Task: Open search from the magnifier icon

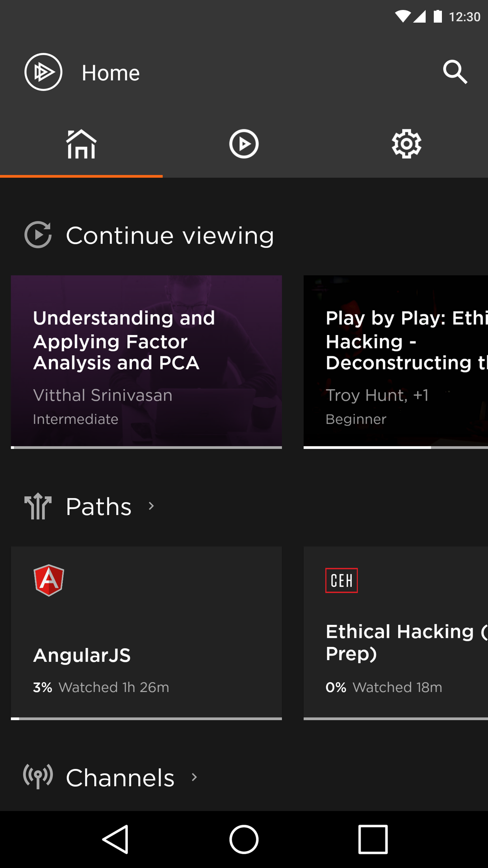Action: (x=455, y=71)
